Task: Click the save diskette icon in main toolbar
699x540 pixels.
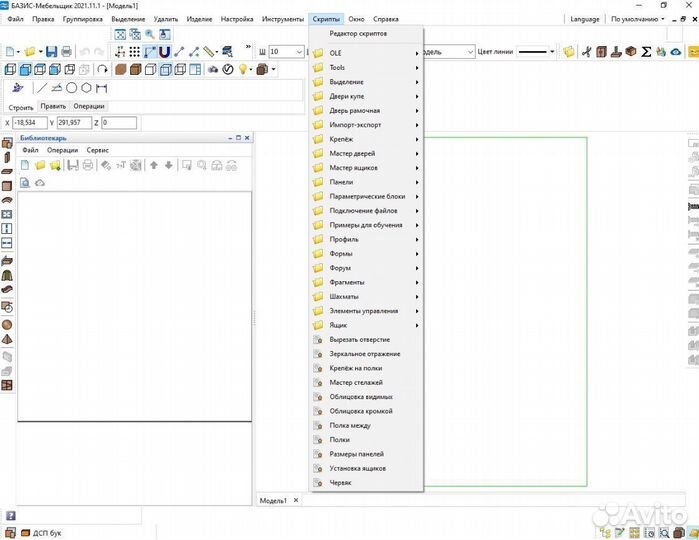Action: tap(51, 51)
